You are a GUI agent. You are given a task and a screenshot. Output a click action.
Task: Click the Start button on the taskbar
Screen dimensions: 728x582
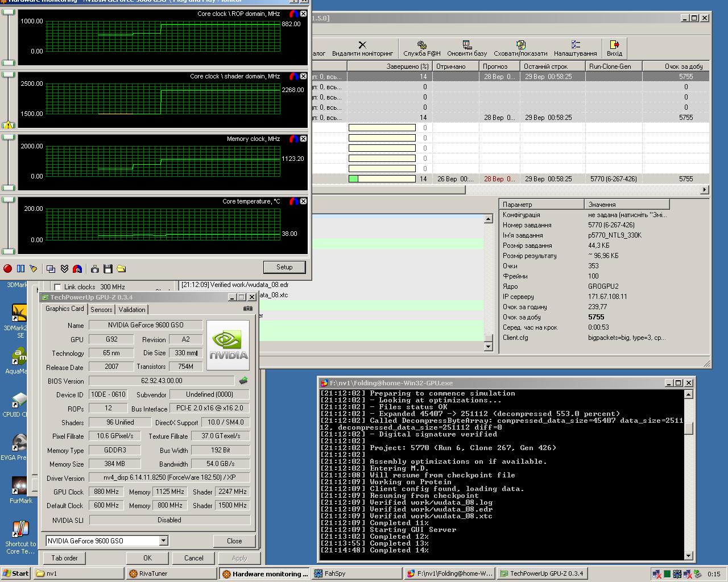click(x=16, y=573)
